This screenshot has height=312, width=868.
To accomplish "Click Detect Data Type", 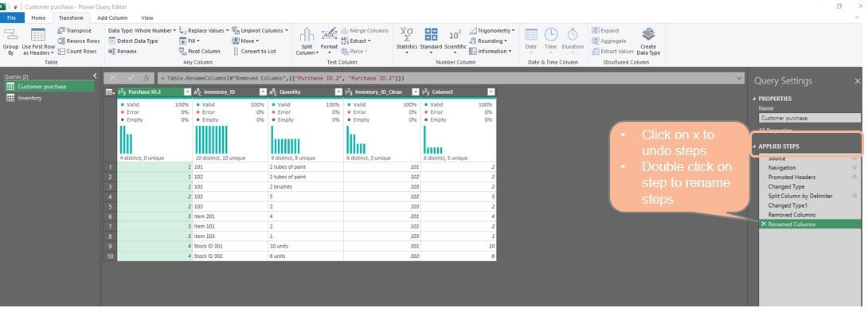I will pyautogui.click(x=133, y=41).
